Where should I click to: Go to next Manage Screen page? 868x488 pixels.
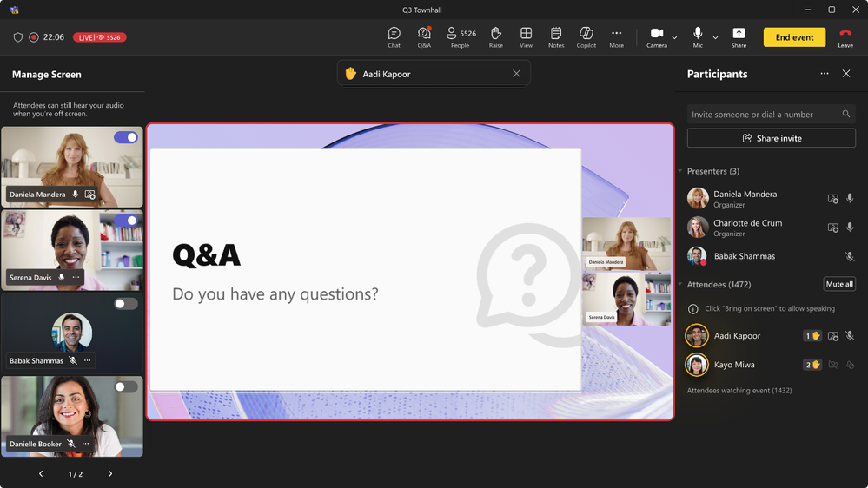tap(110, 473)
